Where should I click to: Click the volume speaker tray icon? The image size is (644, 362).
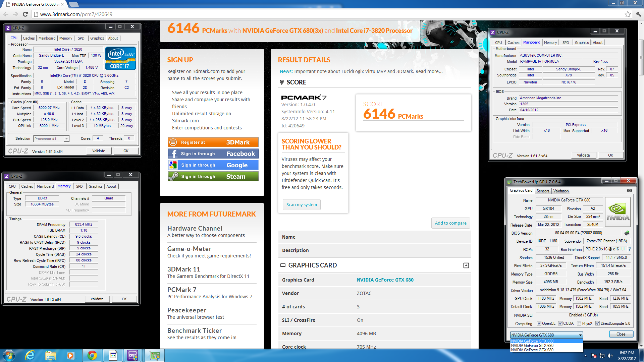(x=610, y=356)
